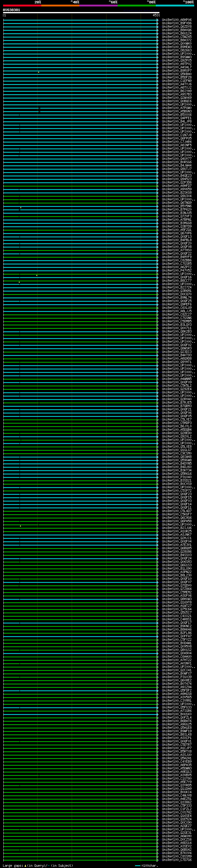Click the yellow large gap marker icon in legend

[25, 866]
